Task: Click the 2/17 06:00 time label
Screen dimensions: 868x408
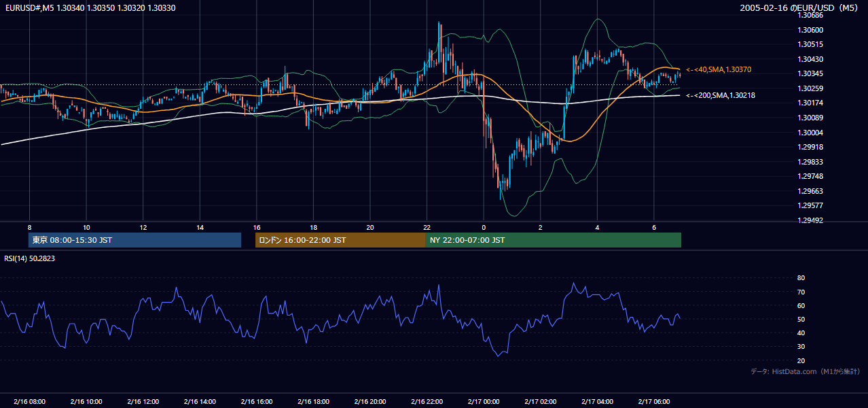Action: click(x=653, y=401)
